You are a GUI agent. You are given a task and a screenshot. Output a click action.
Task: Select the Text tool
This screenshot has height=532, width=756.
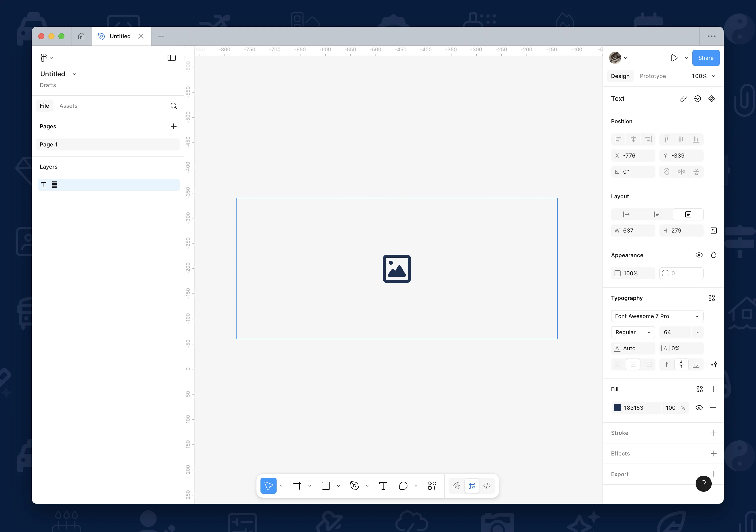pos(383,486)
